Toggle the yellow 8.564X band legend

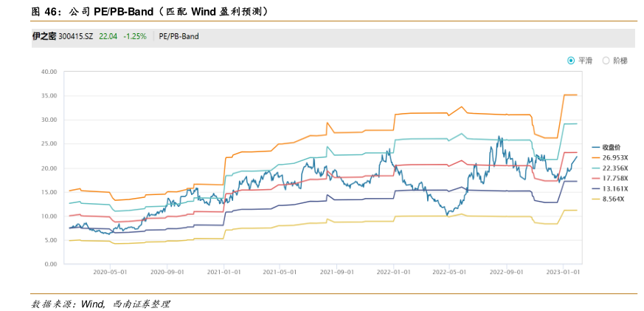pos(612,199)
